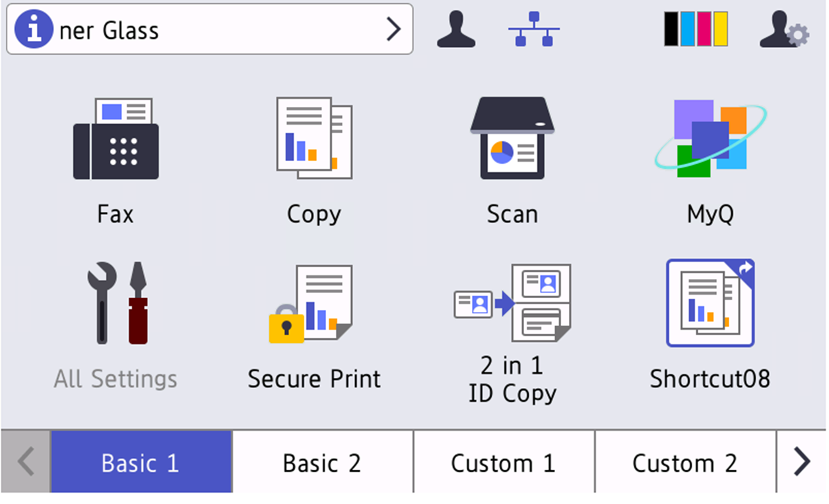Switch to the Basic 2 tab
The image size is (829, 504).
click(322, 463)
